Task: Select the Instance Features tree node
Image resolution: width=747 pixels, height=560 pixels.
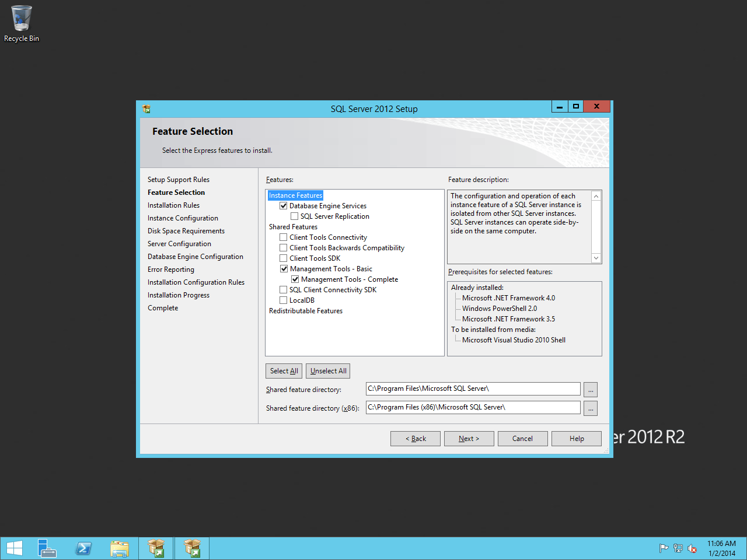Action: pos(295,195)
